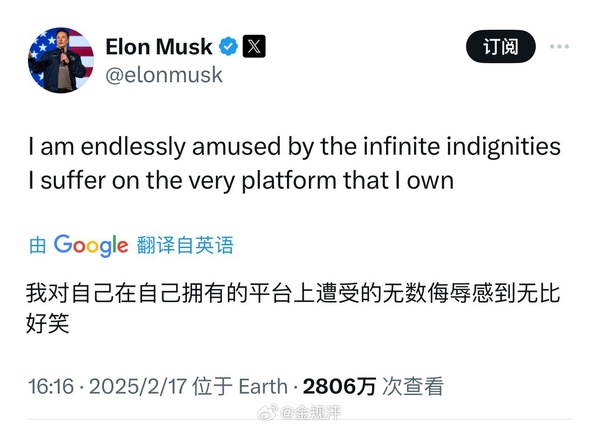Click the 由 character before Google
600x427 pixels.
38,245
